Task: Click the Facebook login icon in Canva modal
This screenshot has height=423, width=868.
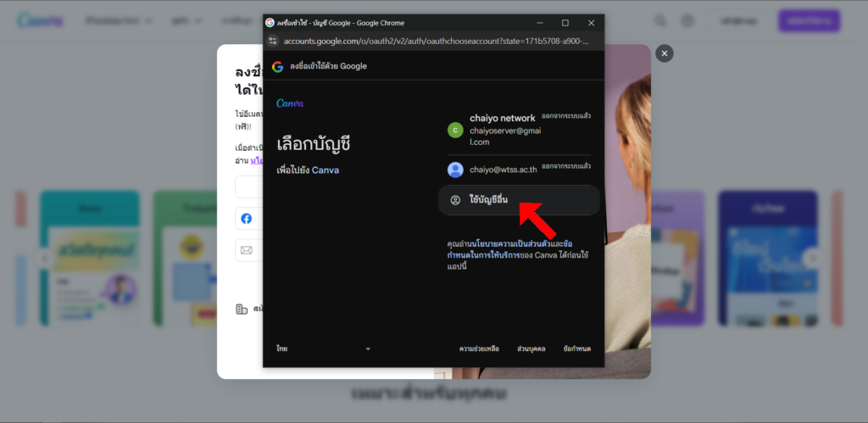Action: tap(247, 219)
